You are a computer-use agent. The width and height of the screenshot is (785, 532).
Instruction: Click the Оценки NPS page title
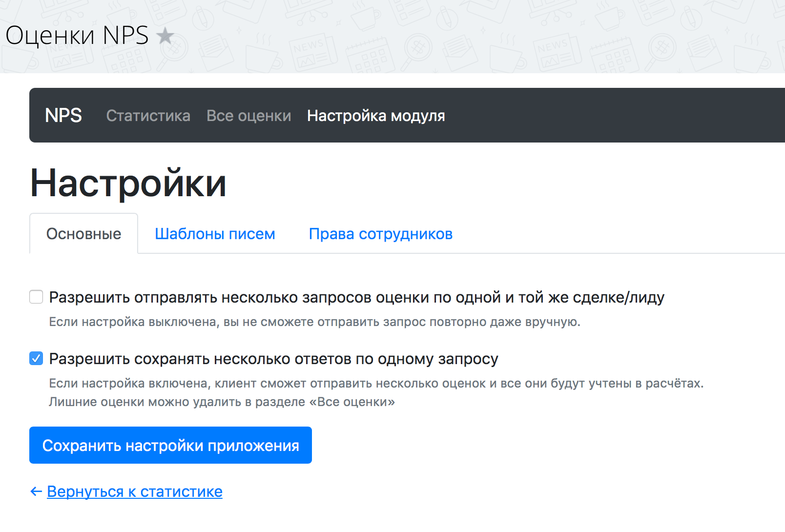pos(77,36)
